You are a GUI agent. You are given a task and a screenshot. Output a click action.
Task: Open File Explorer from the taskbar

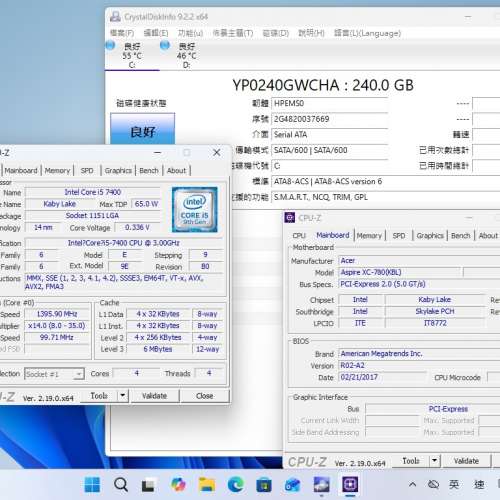pos(207,484)
